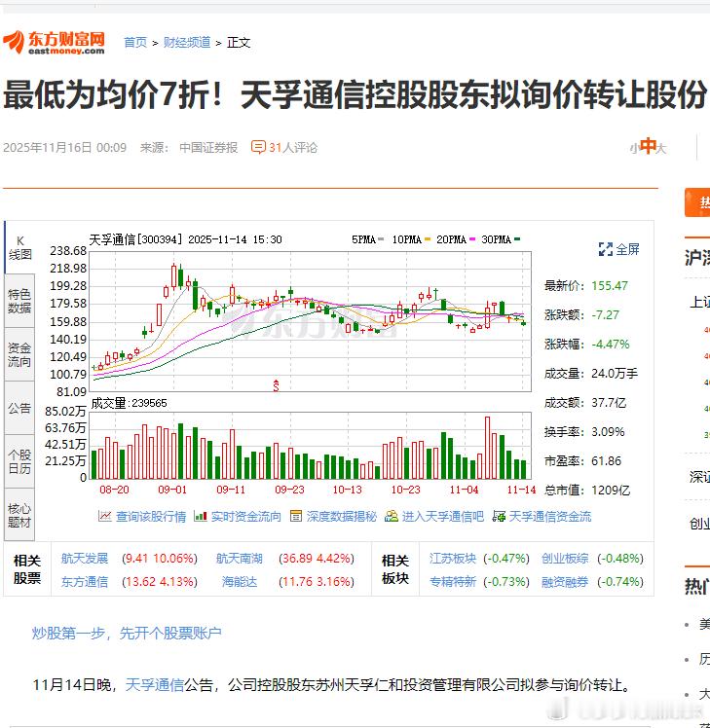Click the 总市值 value 1209亿
The height and width of the screenshot is (728, 710).
(x=611, y=491)
